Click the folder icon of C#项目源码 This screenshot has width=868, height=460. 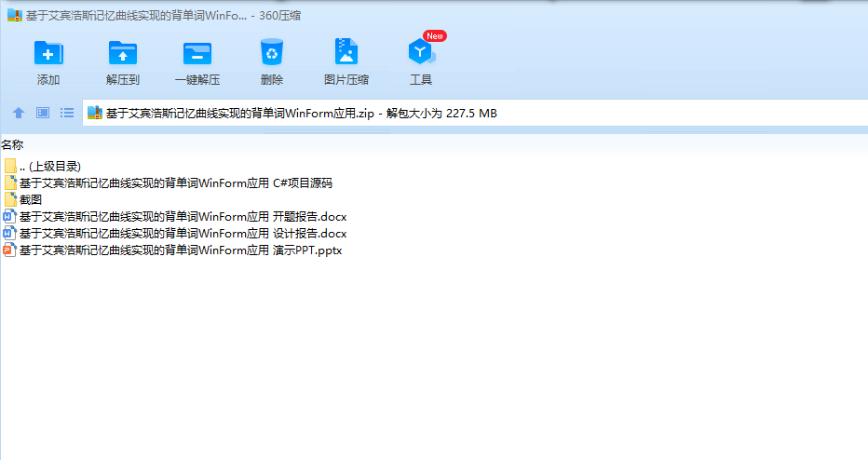[x=9, y=183]
